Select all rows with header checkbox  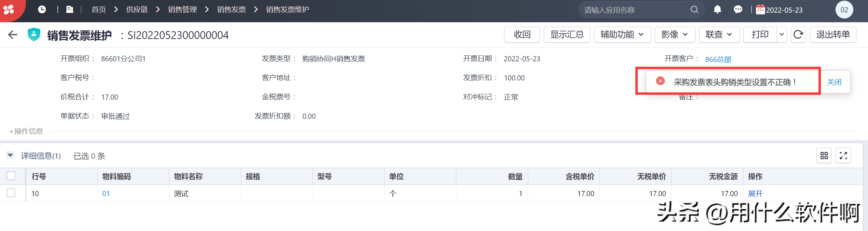point(11,176)
